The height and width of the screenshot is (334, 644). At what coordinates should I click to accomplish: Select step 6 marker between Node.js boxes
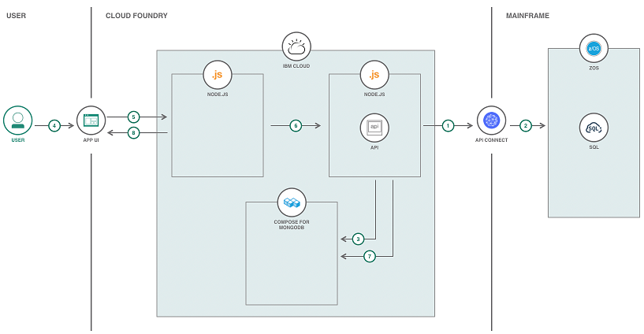[x=296, y=125]
